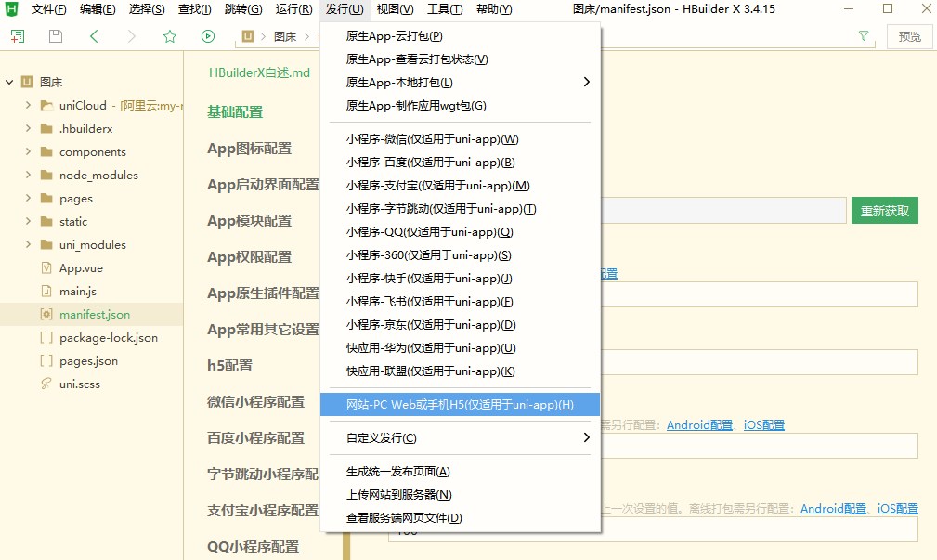Select 上传网站到服务器 menu item
This screenshot has height=560, width=937.
click(x=398, y=494)
